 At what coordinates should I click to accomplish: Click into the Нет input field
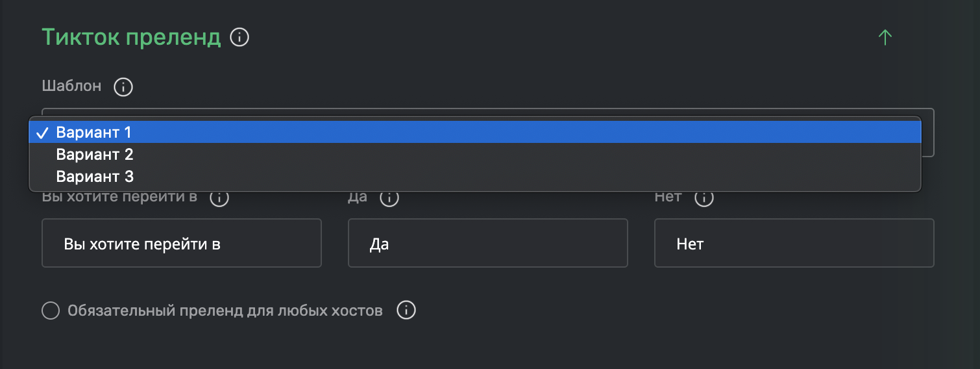[794, 243]
